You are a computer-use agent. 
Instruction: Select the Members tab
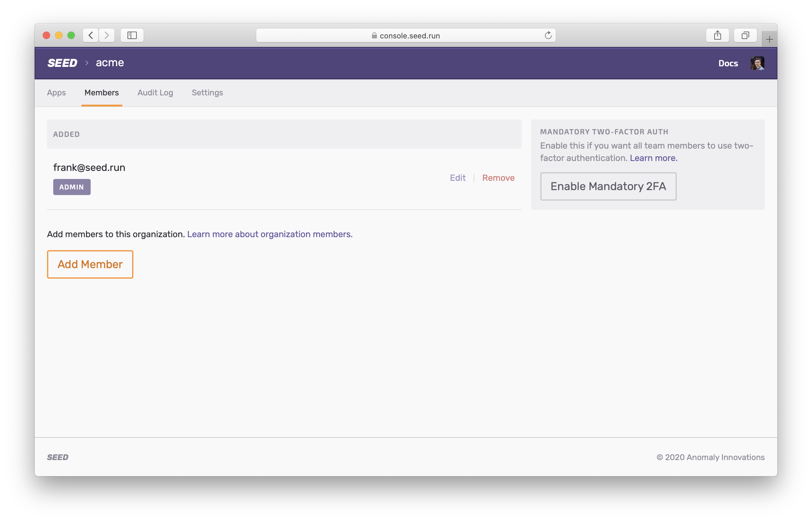click(101, 93)
